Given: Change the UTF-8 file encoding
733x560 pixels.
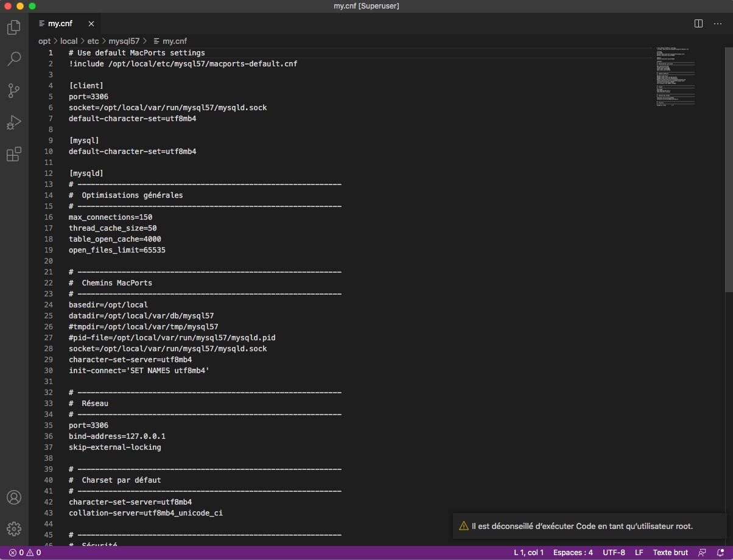Looking at the screenshot, I should [x=614, y=553].
